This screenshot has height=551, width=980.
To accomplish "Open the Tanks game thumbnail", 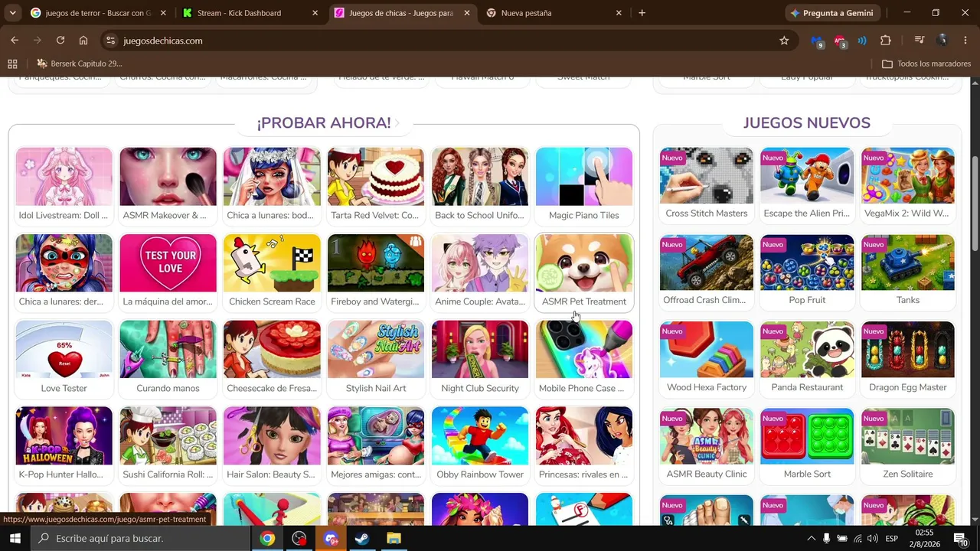I will 908,262.
